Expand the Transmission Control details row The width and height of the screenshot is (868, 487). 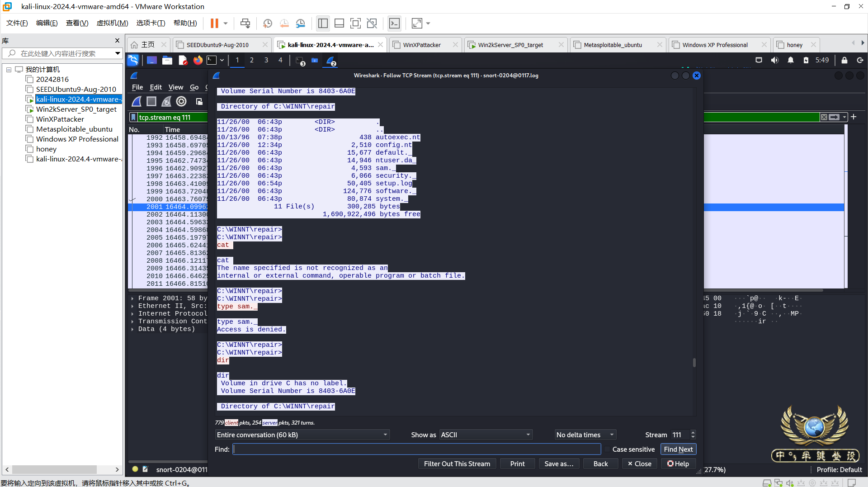click(x=132, y=322)
